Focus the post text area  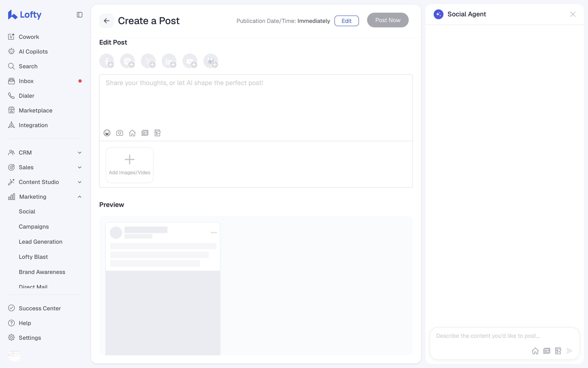pos(256,101)
